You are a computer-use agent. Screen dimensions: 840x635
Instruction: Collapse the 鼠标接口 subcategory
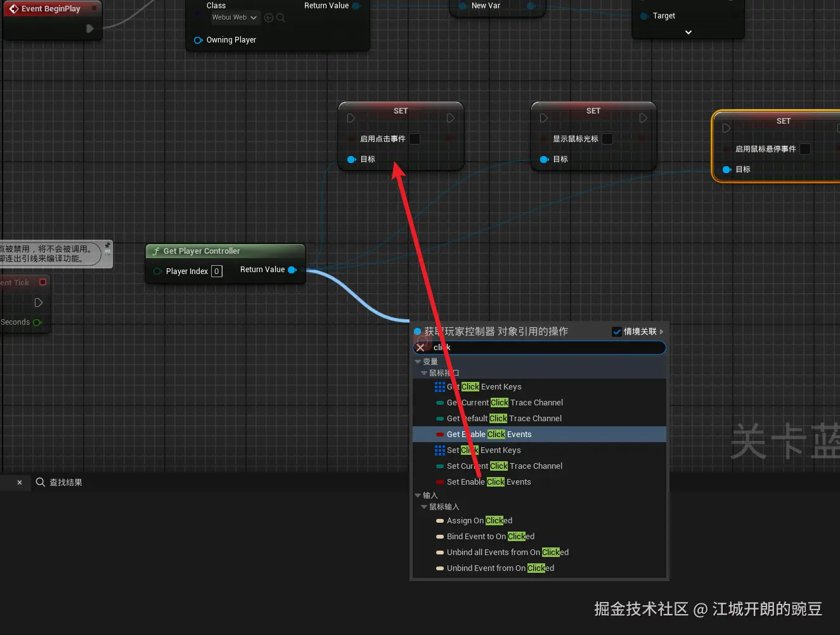[x=424, y=373]
